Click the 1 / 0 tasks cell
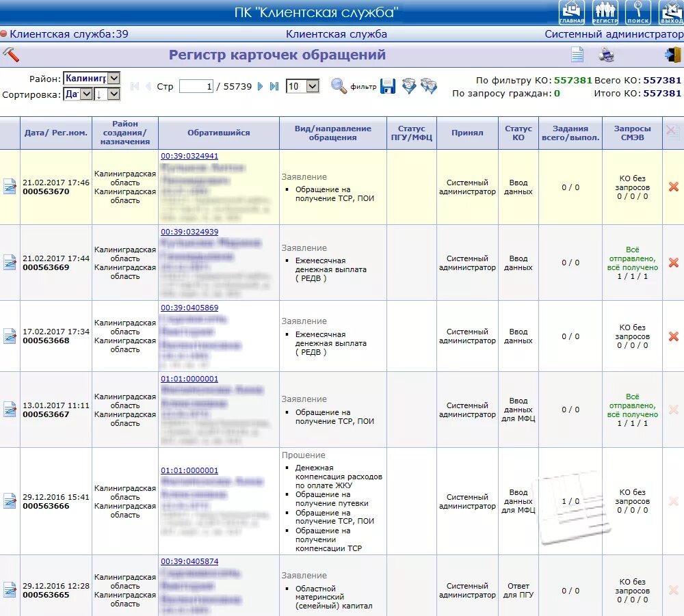 pos(570,501)
